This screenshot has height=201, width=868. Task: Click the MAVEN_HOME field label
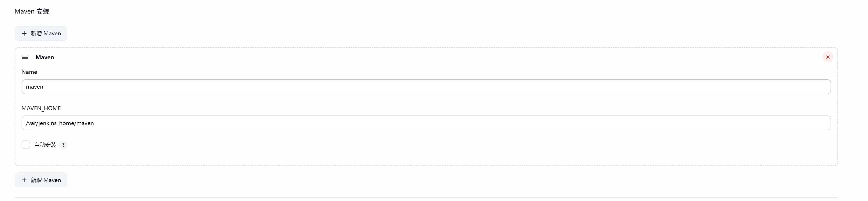41,108
